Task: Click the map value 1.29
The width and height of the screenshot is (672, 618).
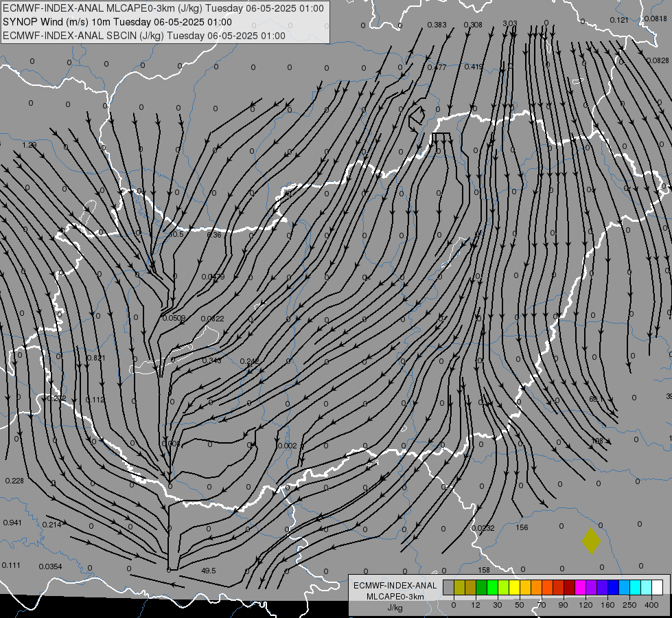Action: coord(29,145)
